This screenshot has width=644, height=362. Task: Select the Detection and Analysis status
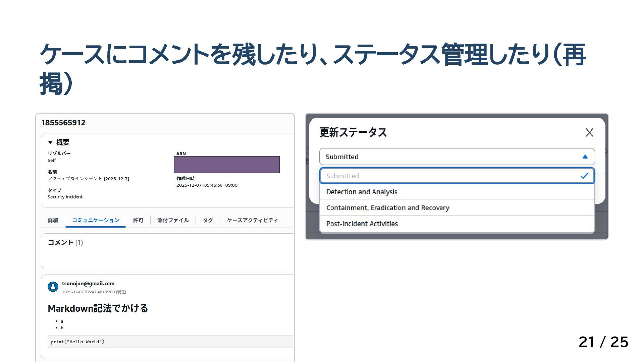[x=362, y=192]
